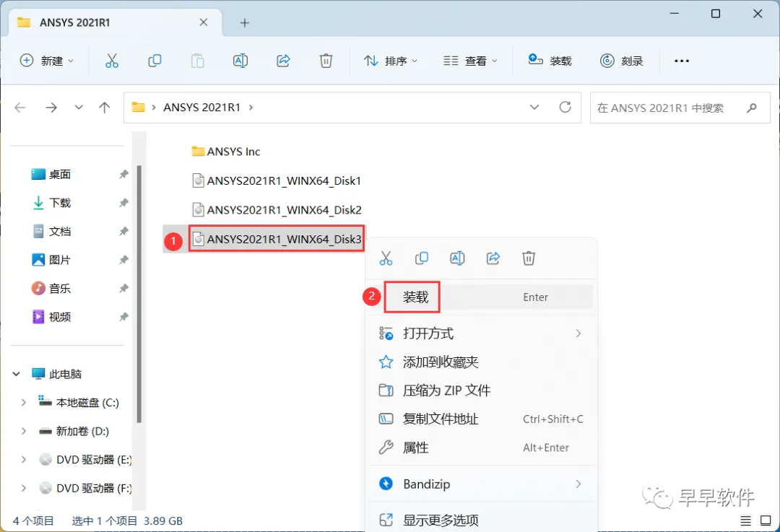Viewport: 780px width, 532px height.
Task: Switch to details view in status bar
Action: pyautogui.click(x=745, y=520)
